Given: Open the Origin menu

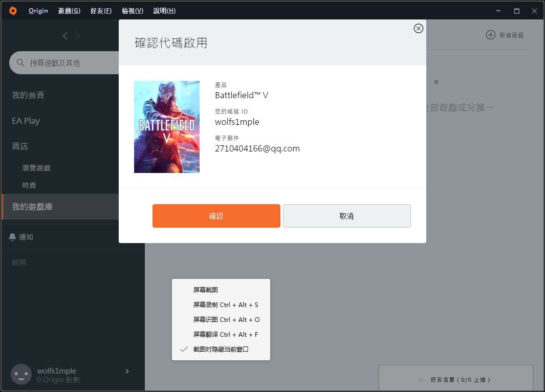Looking at the screenshot, I should pyautogui.click(x=38, y=11).
